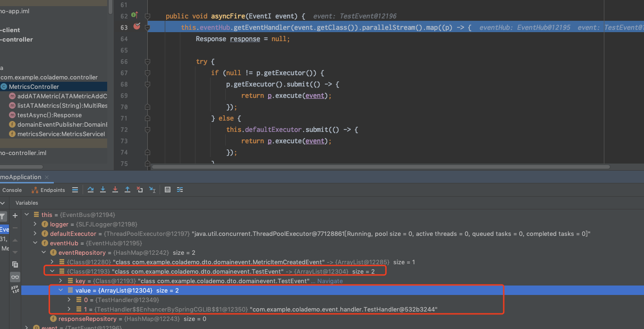Click the Step Over debugger icon
The width and height of the screenshot is (644, 329).
91,190
